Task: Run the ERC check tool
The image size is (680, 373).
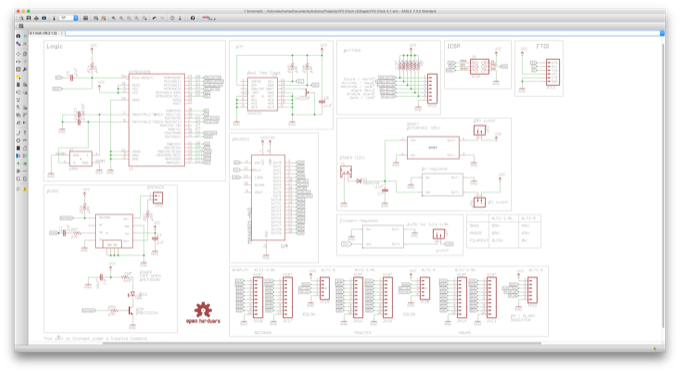Action: tap(18, 189)
